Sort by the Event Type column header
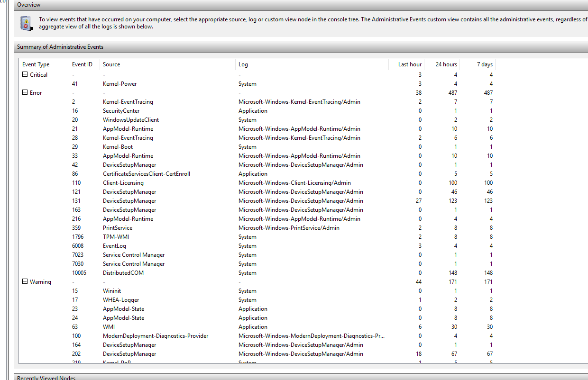588x380 pixels. click(44, 64)
